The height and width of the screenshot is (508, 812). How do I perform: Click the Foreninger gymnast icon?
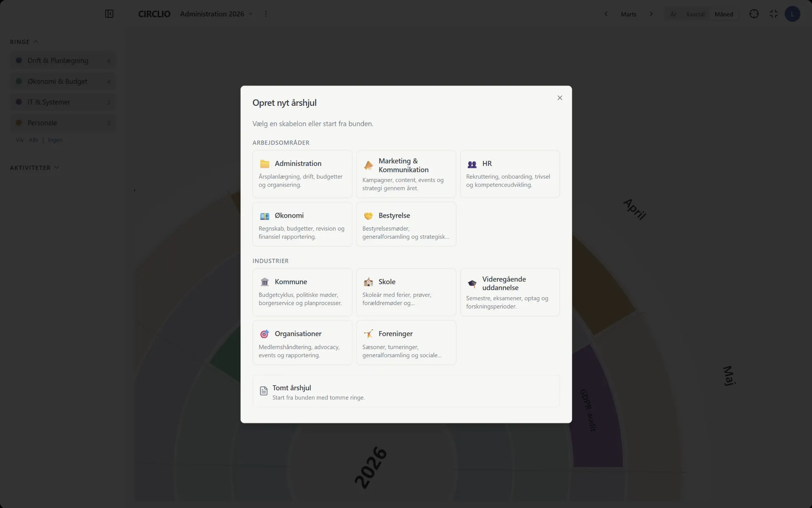tap(368, 334)
